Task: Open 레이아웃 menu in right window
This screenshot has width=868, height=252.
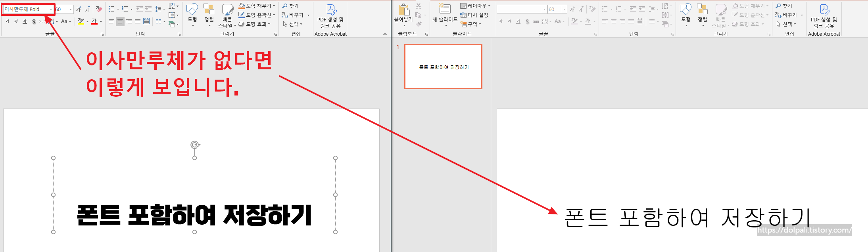Action: pos(475,6)
